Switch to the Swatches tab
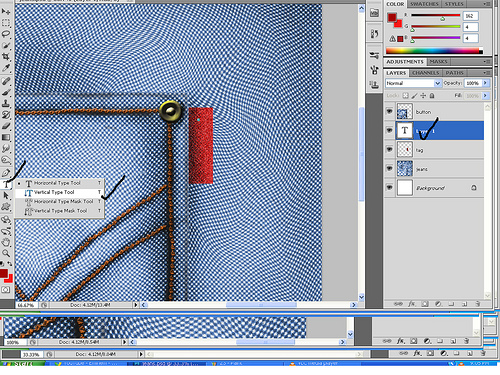Viewport: 500px width, 375px height. (424, 4)
